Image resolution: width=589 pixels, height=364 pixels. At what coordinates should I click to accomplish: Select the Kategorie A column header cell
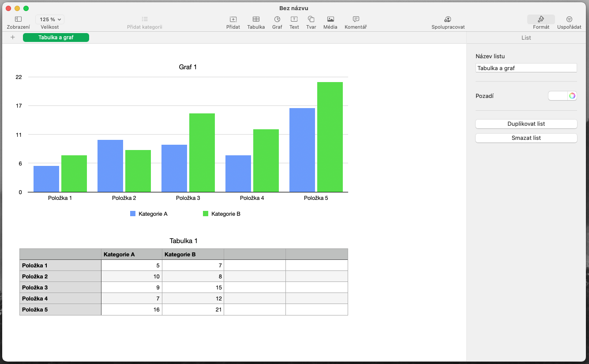[131, 255]
